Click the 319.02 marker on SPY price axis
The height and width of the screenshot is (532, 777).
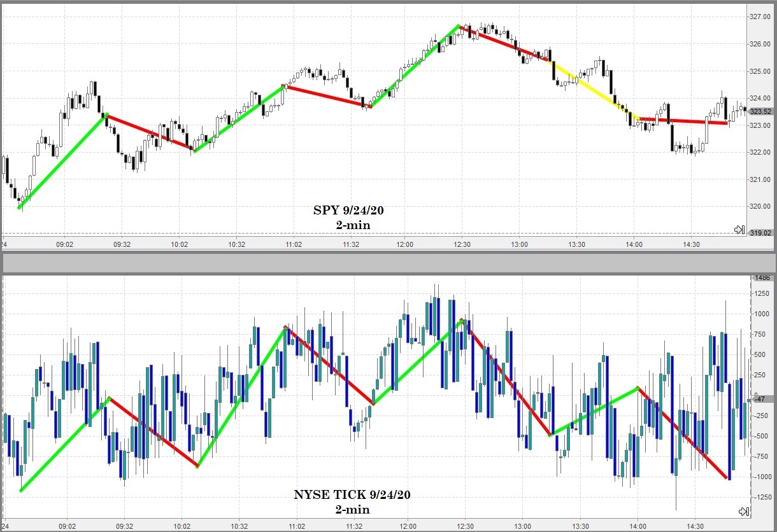761,234
